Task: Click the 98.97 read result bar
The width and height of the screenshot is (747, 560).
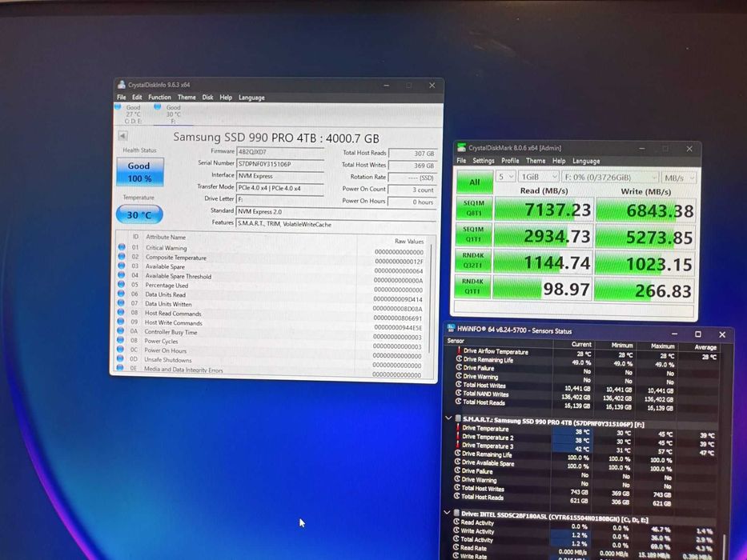Action: point(543,289)
